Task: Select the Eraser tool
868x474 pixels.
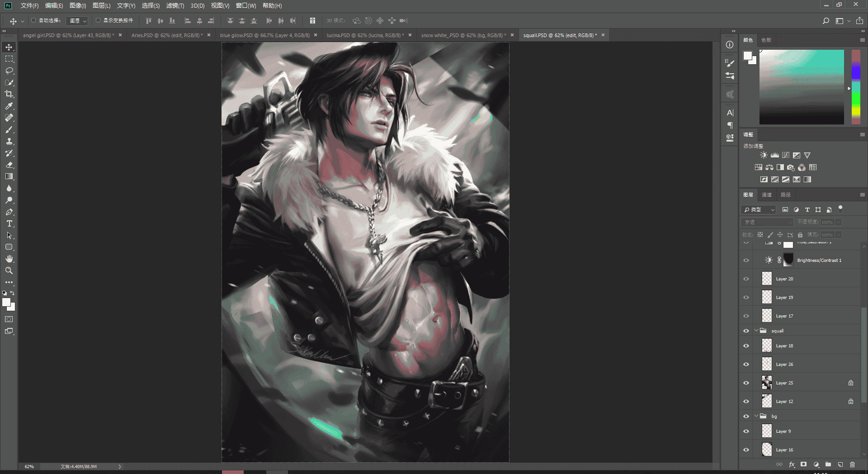Action: pyautogui.click(x=9, y=165)
